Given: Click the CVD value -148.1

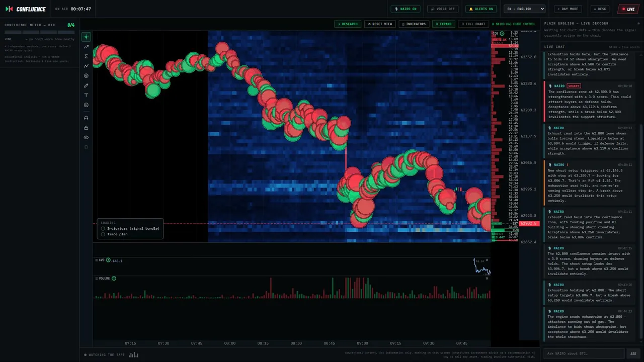Looking at the screenshot, I should [117, 260].
